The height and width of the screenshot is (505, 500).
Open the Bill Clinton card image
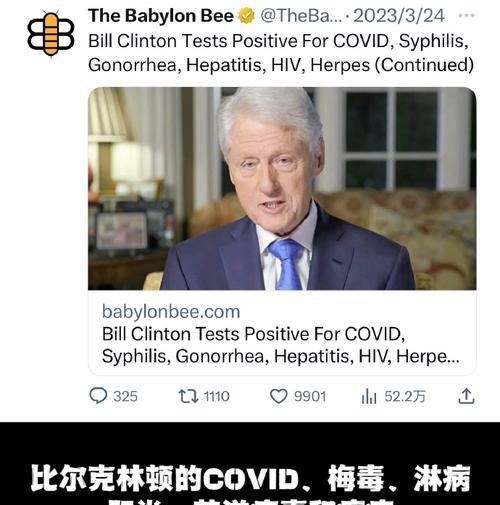pos(282,188)
